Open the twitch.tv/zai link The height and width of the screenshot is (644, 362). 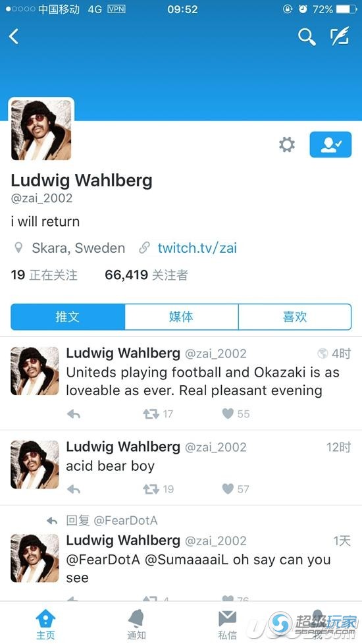pos(197,248)
